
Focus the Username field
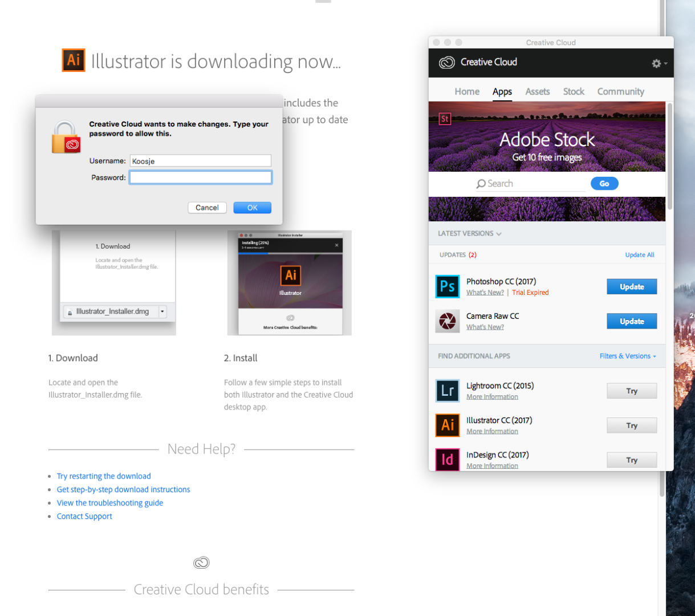(201, 161)
